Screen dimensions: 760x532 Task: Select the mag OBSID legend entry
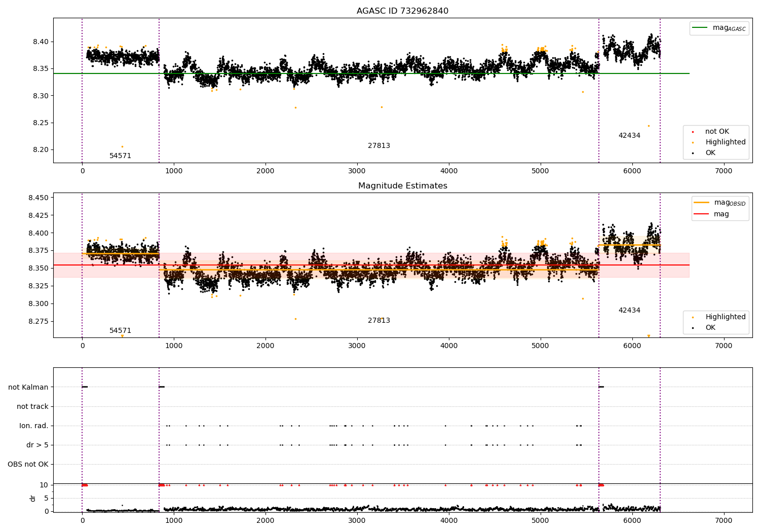coord(719,203)
